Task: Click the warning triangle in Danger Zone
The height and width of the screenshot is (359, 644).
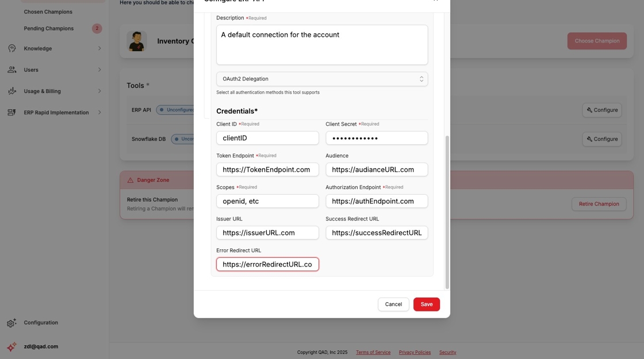Action: click(132, 179)
